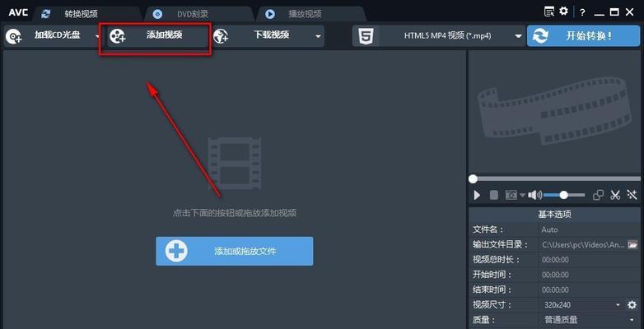Screen dimensions: 644x329
Task: Stop the preview playback
Action: tap(493, 195)
